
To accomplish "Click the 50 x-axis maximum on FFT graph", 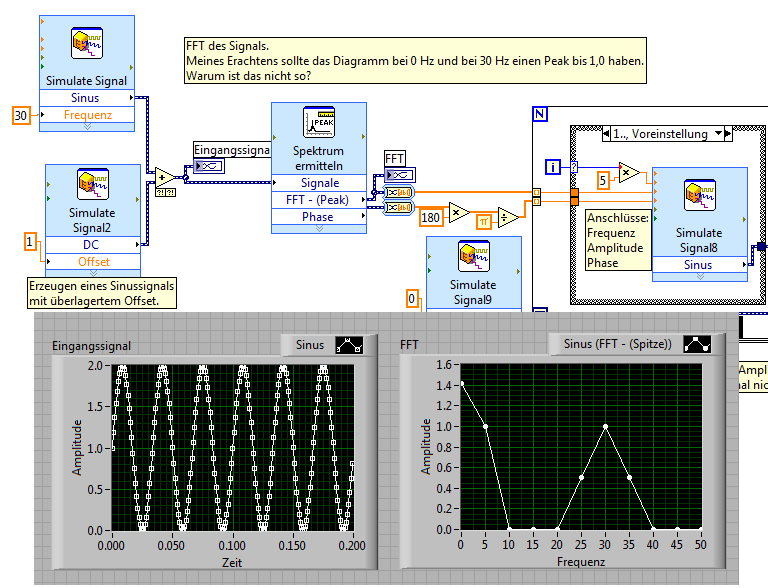I will click(700, 544).
